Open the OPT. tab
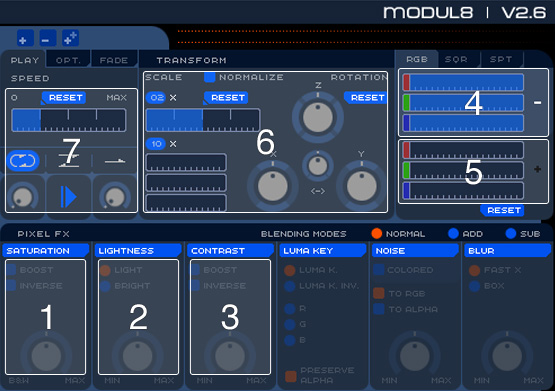This screenshot has width=555, height=392. pyautogui.click(x=68, y=60)
